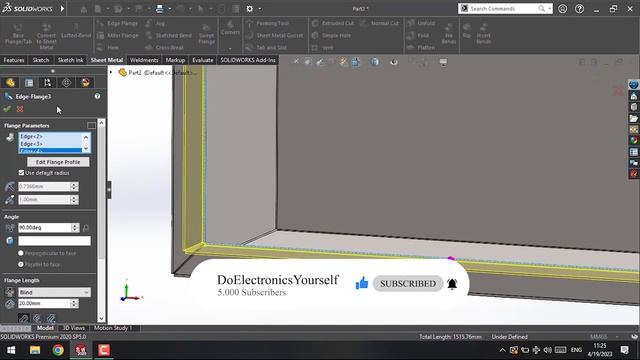
Task: Open the SOLIDWORKS Add-Ins tab
Action: [248, 60]
